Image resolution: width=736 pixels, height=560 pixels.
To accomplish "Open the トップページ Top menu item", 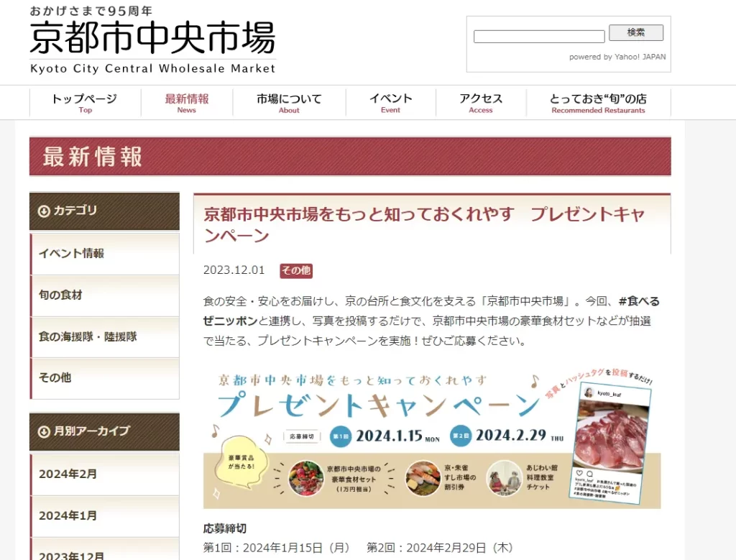I will [x=85, y=103].
